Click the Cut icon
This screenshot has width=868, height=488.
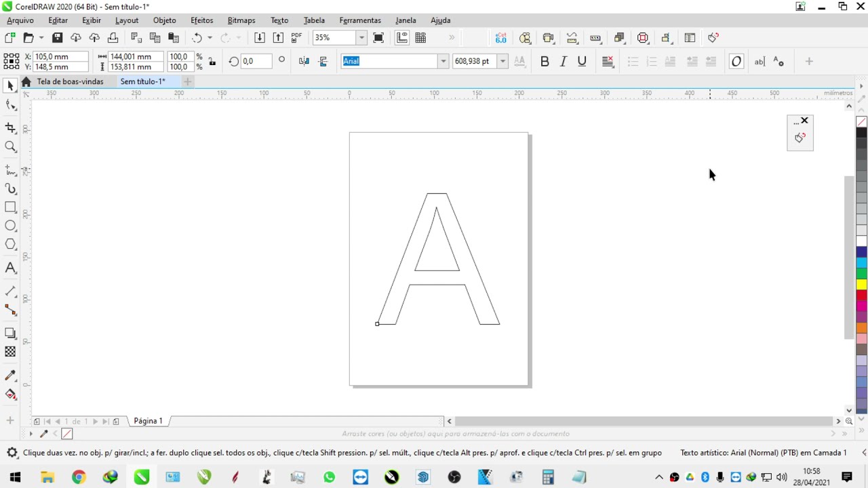coord(136,38)
